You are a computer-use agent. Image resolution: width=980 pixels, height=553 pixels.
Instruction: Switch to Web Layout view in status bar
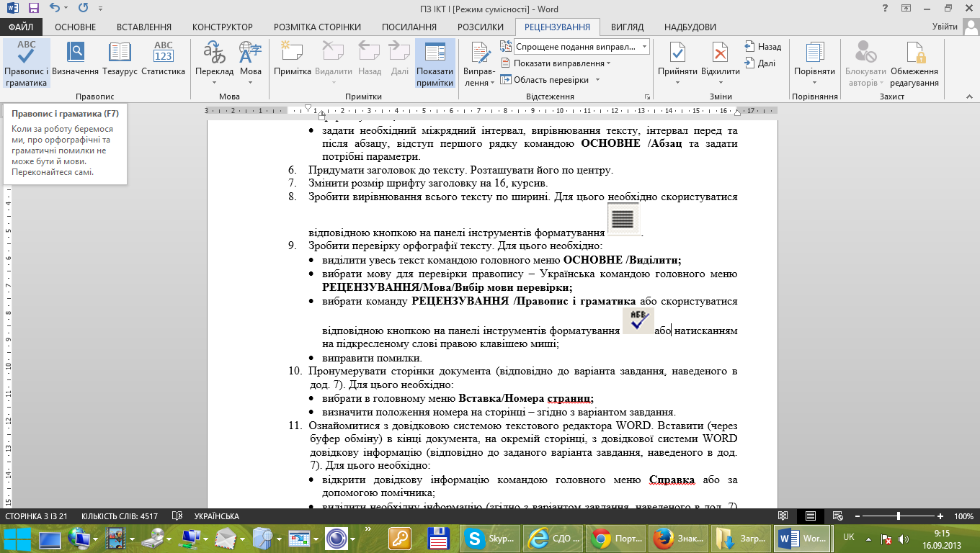point(837,516)
